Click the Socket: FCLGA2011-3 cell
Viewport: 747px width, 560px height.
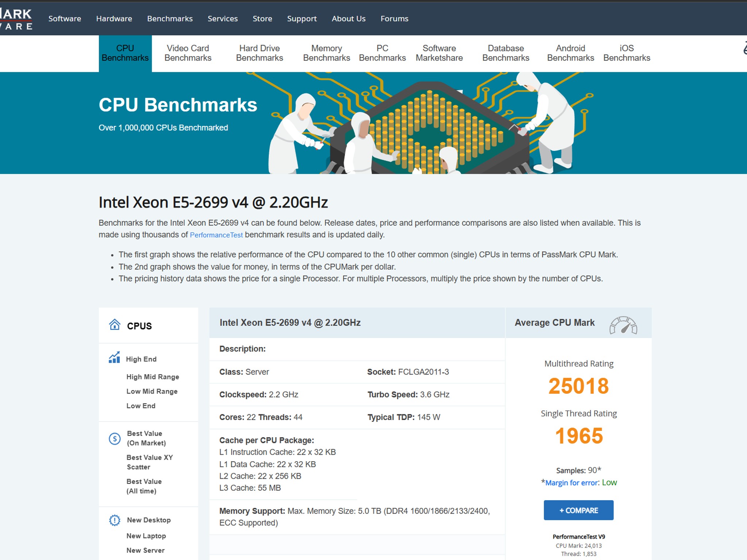408,372
